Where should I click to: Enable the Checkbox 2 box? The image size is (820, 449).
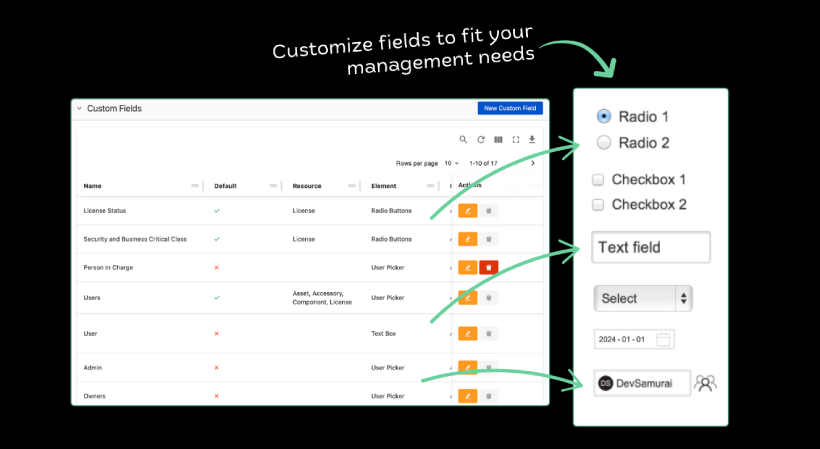pyautogui.click(x=598, y=205)
